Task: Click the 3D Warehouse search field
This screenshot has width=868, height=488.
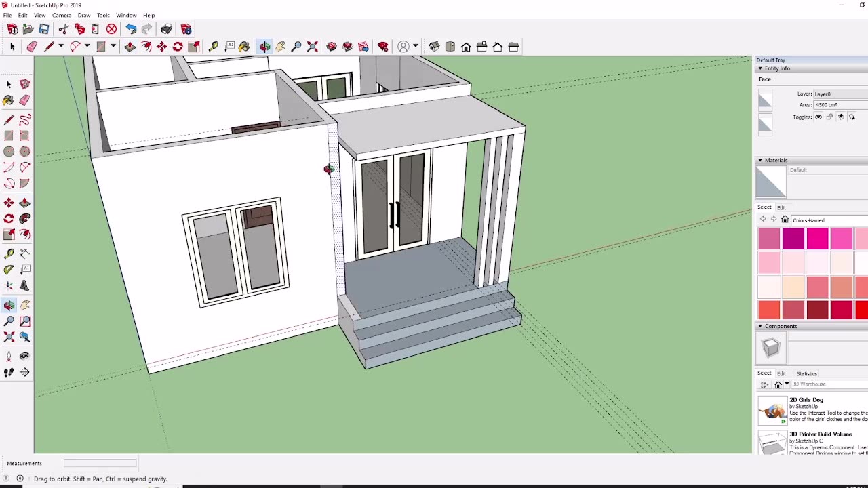Action: click(829, 384)
